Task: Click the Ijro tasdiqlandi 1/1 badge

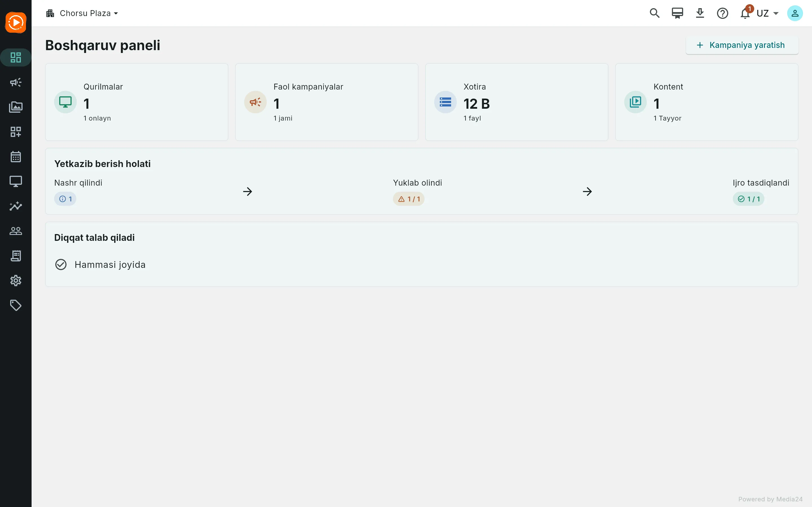Action: point(748,199)
